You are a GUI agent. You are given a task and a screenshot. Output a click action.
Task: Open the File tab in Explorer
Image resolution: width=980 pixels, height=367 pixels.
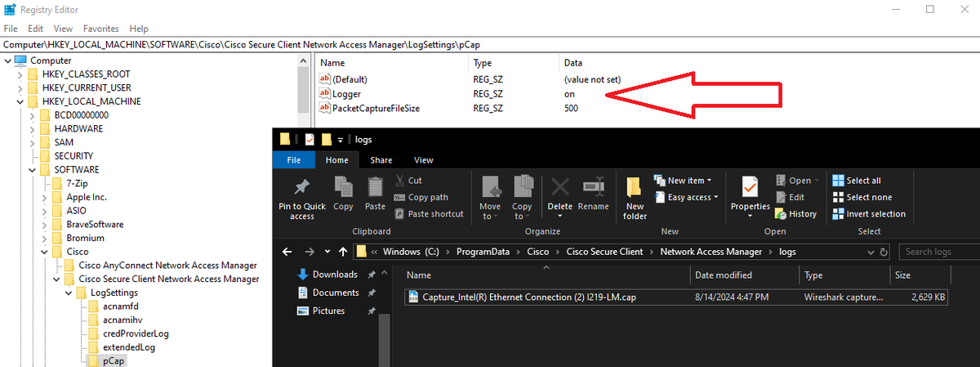click(294, 160)
